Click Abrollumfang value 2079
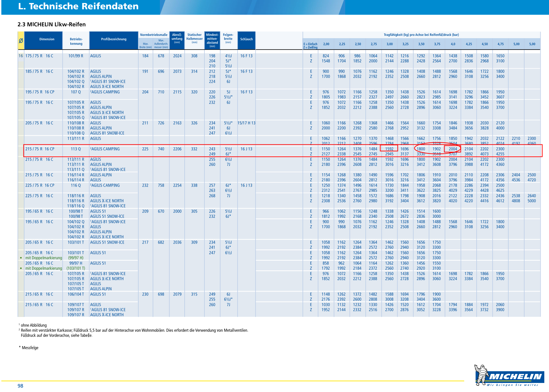The height and width of the screenshot is (392, 549). tap(177, 294)
